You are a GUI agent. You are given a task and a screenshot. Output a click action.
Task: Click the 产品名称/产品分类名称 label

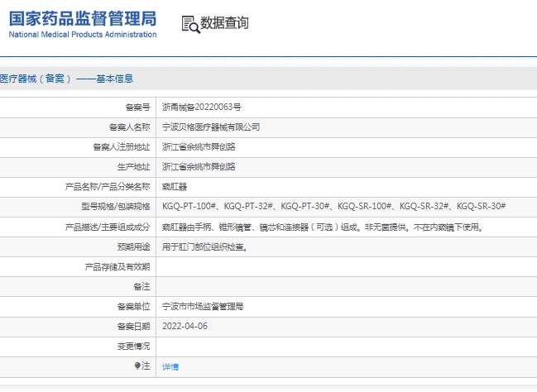coord(108,187)
